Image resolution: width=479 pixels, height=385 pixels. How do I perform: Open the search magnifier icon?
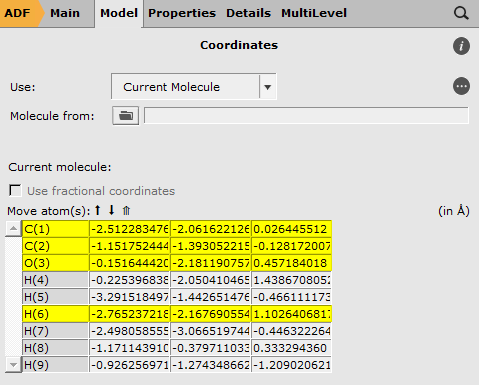click(x=461, y=14)
